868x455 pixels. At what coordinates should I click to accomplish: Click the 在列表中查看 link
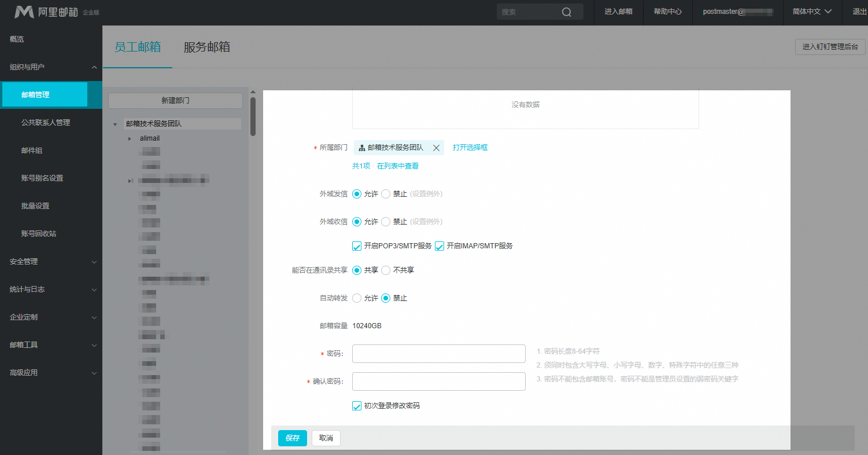click(398, 166)
